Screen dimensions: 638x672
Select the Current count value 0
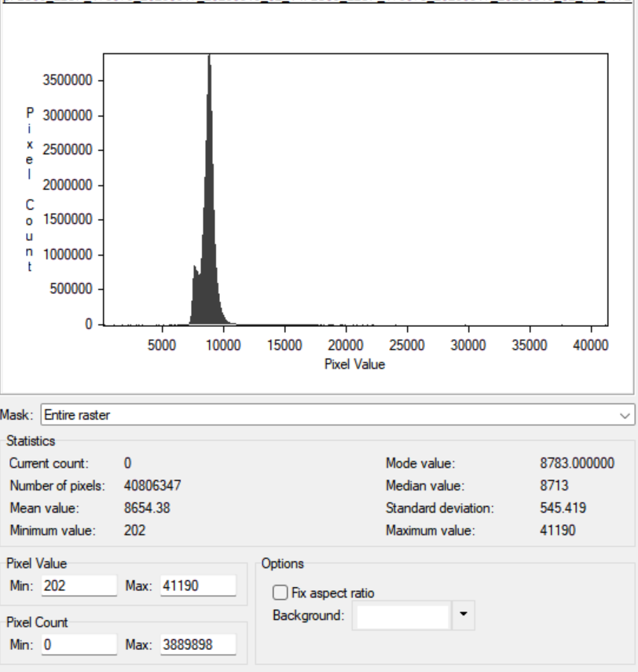tap(128, 463)
